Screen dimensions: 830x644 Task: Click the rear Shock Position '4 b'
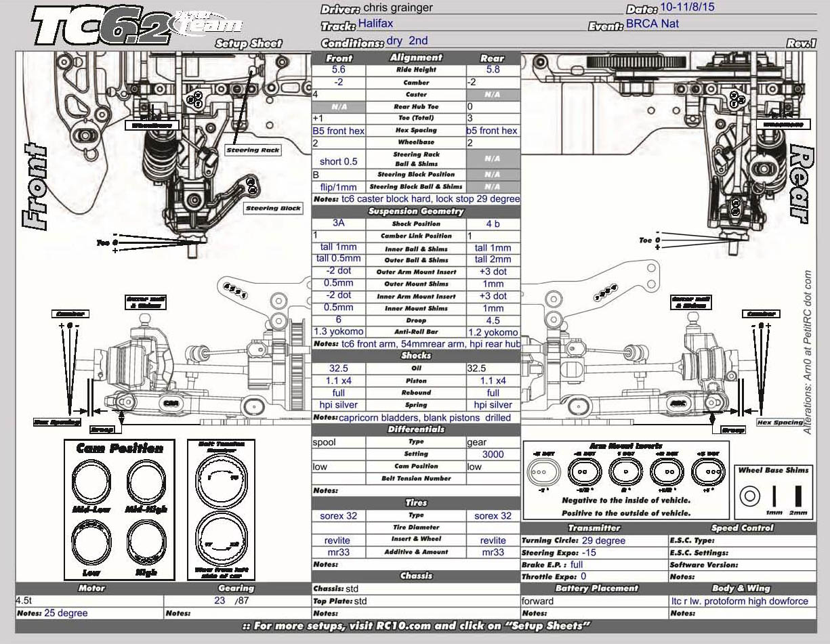(493, 224)
